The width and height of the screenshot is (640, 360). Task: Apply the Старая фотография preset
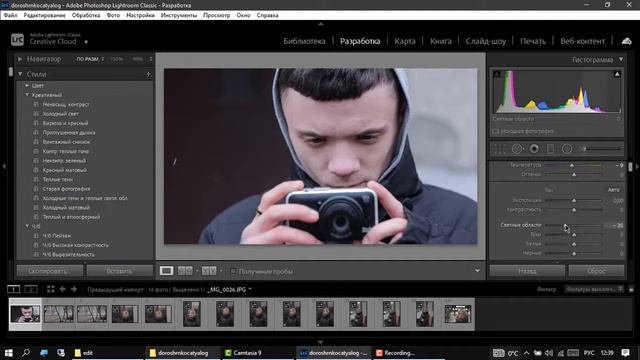coord(66,189)
